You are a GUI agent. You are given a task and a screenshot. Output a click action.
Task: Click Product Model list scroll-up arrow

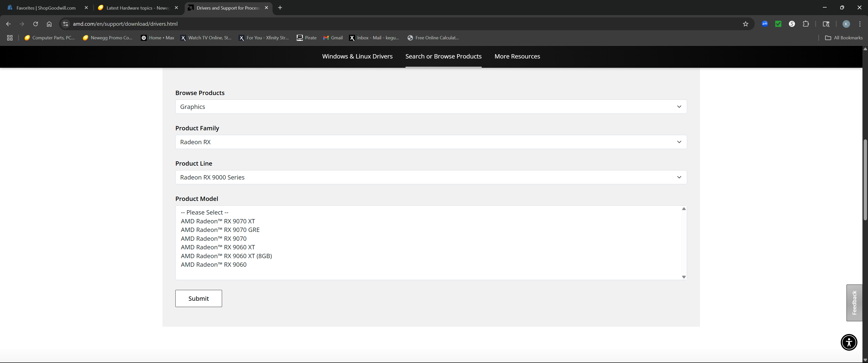coord(684,209)
